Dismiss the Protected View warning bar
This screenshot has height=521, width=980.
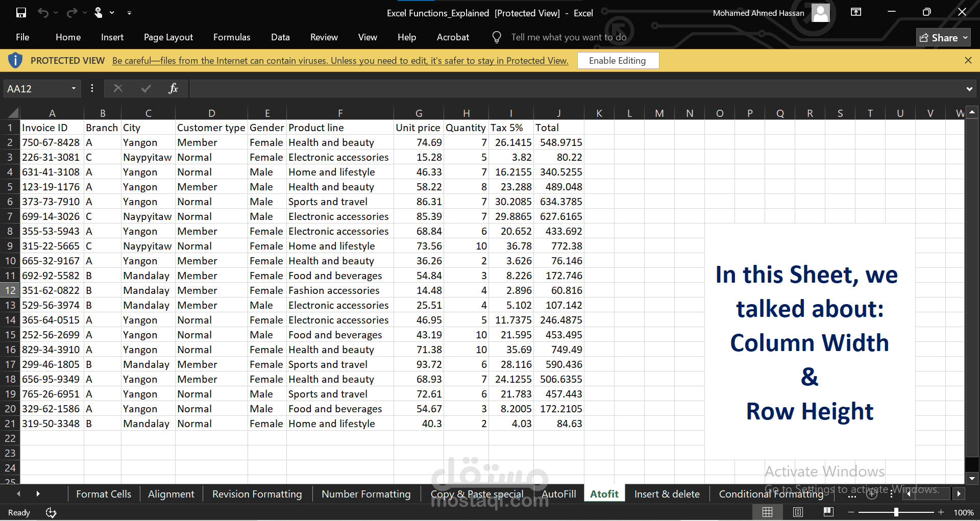[x=968, y=60]
